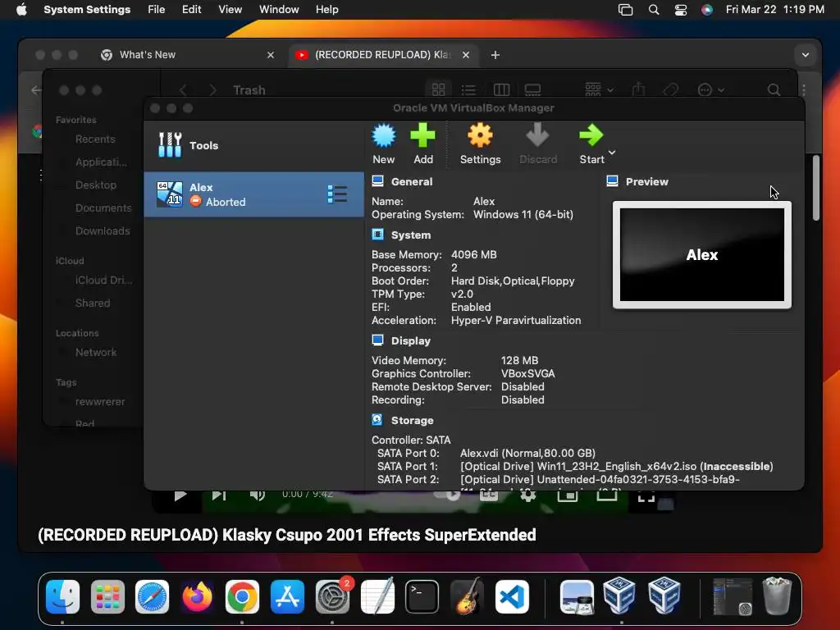
Task: Click the Alex preview thumbnail
Action: pos(702,255)
